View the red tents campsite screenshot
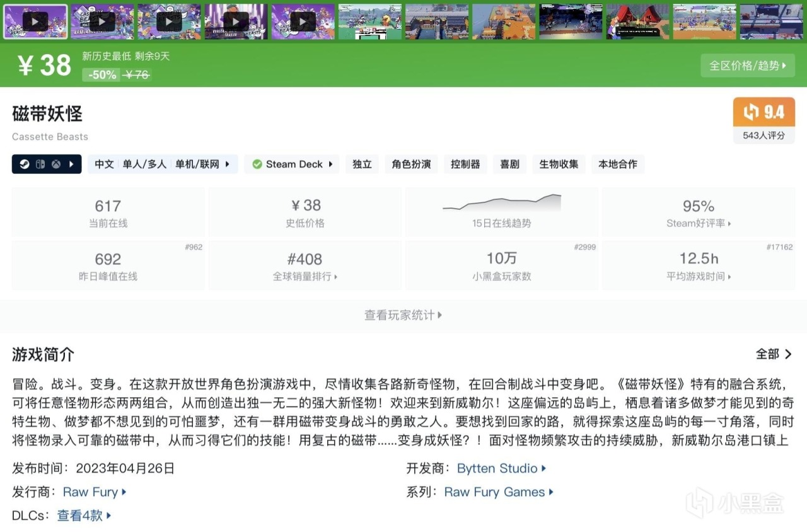This screenshot has height=532, width=807. click(x=637, y=21)
